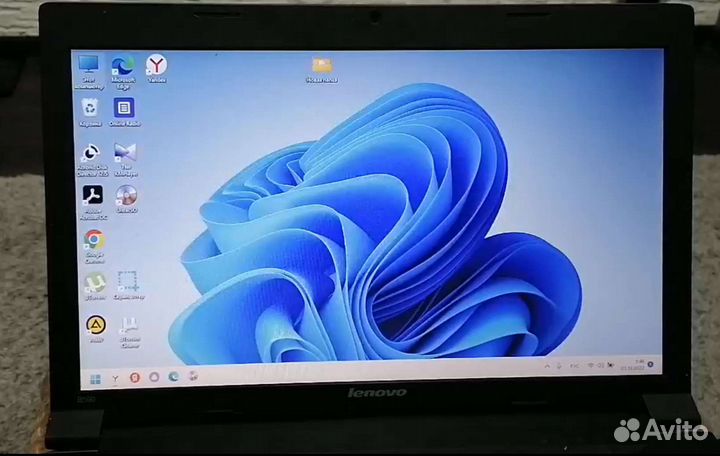Screen dimensions: 720x456
Task: Open Yandex from the taskbar
Action: pyautogui.click(x=115, y=378)
